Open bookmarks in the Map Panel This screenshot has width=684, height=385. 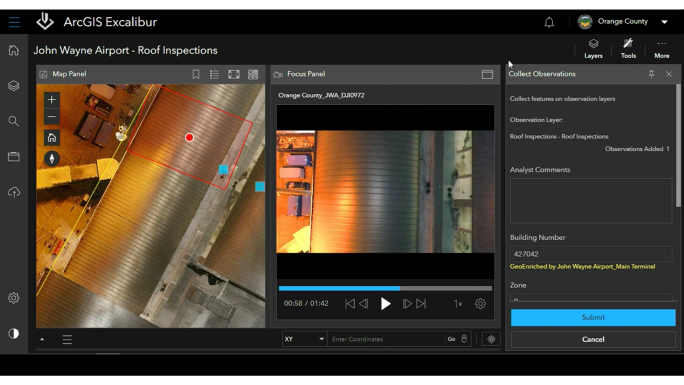[x=196, y=74]
